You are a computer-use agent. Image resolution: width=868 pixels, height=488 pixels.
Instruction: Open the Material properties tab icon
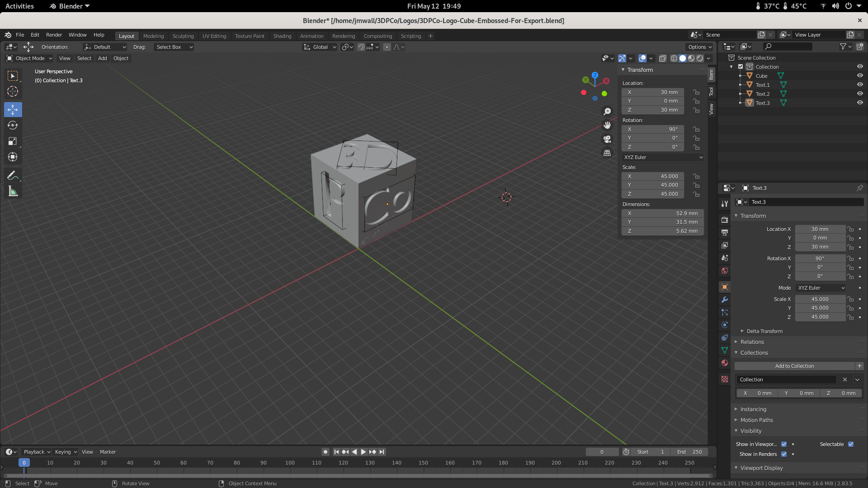[x=725, y=363]
